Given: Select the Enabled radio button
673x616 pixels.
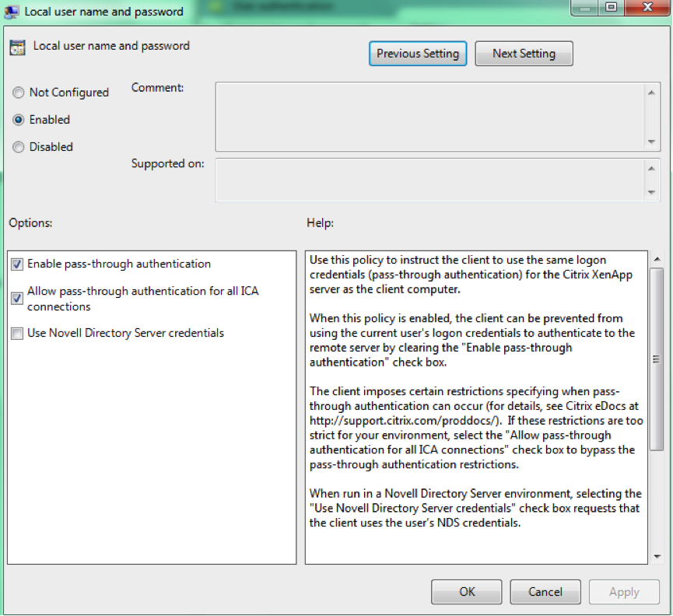Looking at the screenshot, I should click(x=19, y=120).
